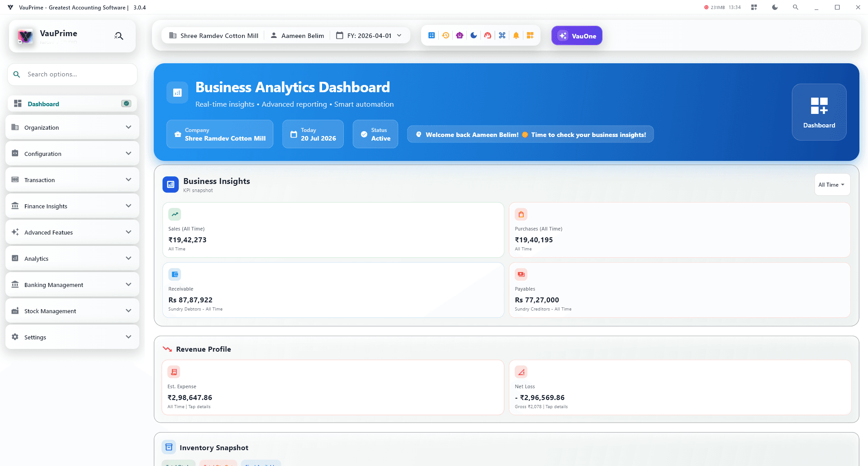Image resolution: width=868 pixels, height=466 pixels.
Task: Click the red support headset icon
Action: click(x=488, y=36)
